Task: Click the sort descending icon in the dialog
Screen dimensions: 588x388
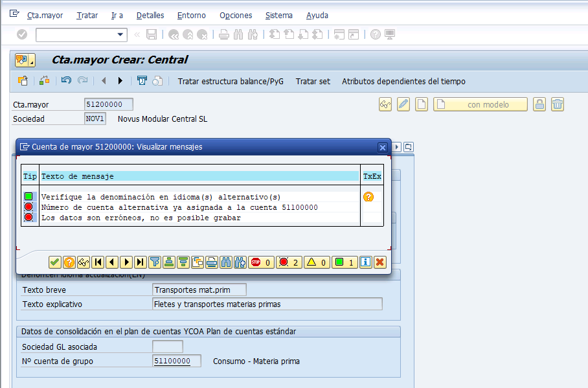Action: (183, 262)
